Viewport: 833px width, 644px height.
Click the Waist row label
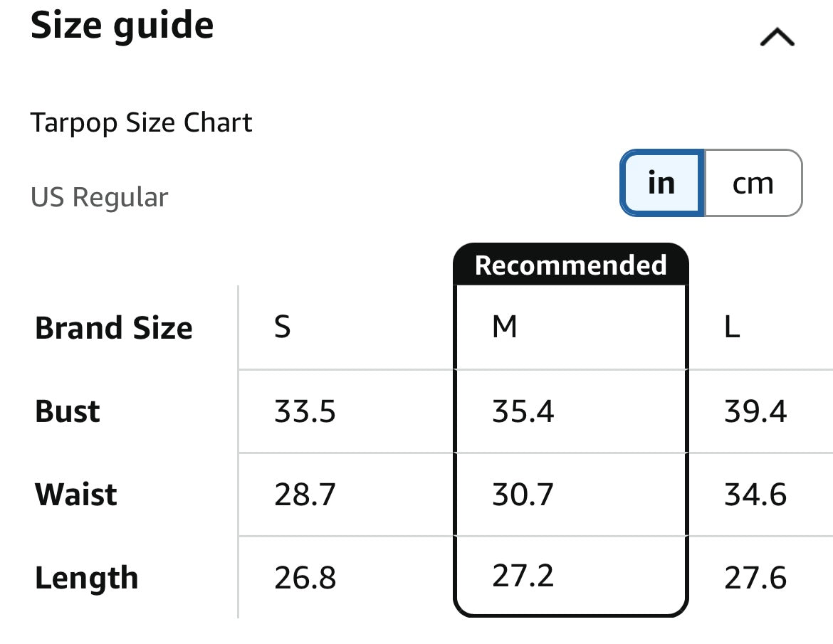click(76, 495)
